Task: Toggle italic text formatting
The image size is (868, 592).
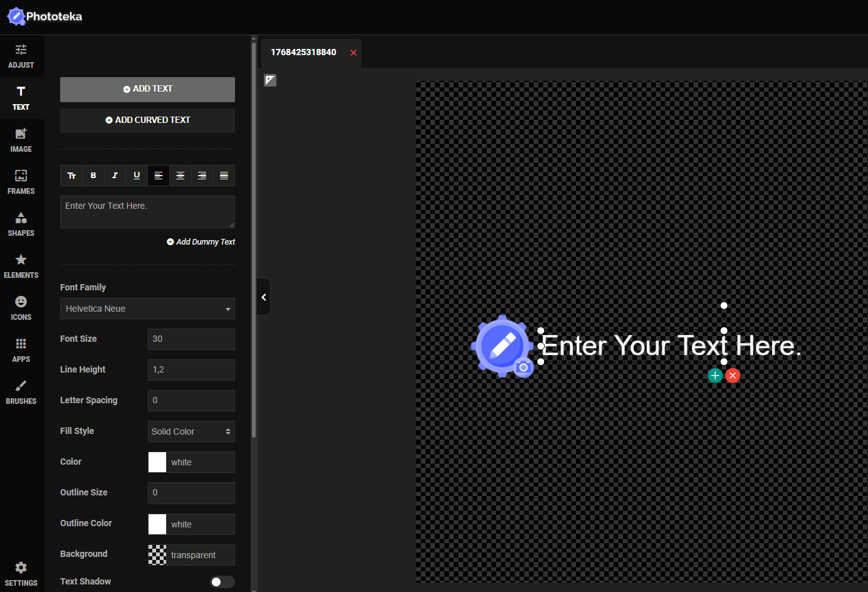Action: click(115, 176)
